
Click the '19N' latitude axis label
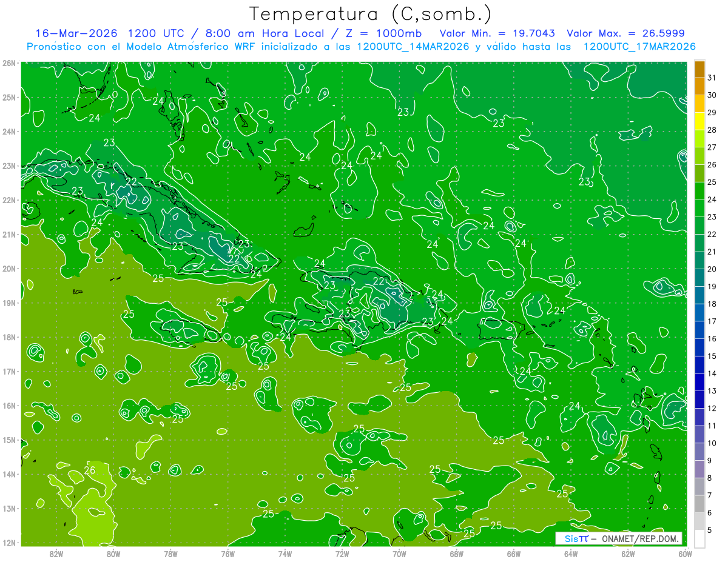pos(9,303)
